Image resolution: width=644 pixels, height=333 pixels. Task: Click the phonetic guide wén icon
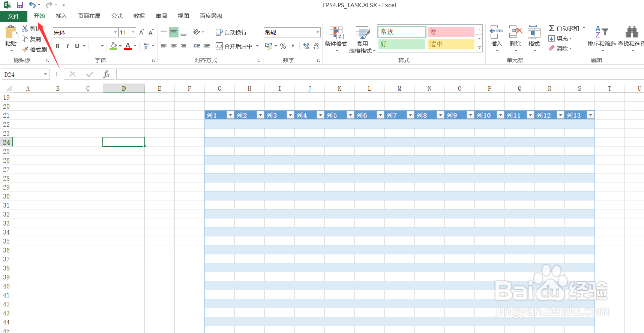click(146, 46)
